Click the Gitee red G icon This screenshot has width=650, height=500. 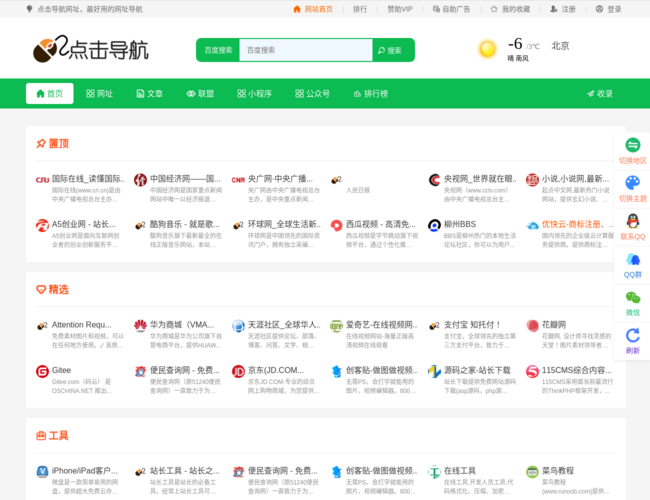point(42,371)
